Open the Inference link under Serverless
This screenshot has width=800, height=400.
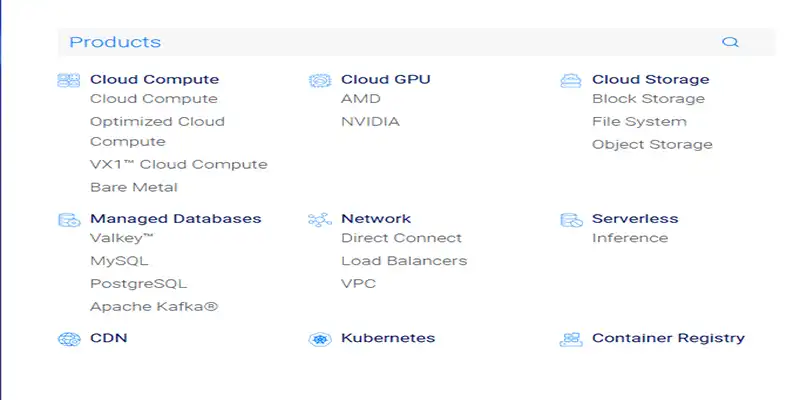tap(630, 238)
